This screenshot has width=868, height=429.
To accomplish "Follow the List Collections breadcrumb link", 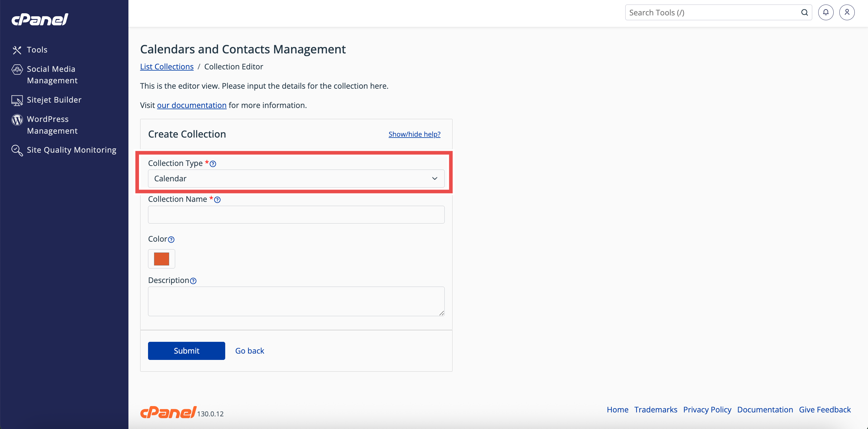I will click(166, 67).
